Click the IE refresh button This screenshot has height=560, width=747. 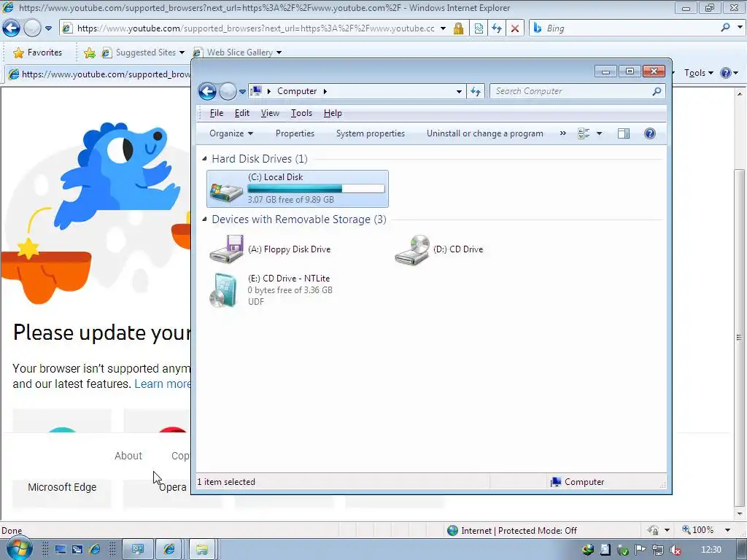pos(497,28)
